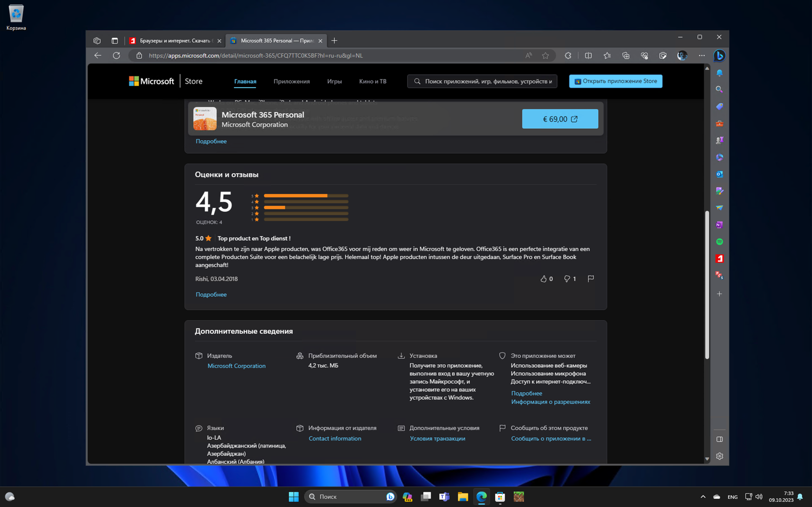Open the split screen view
This screenshot has width=812, height=507.
[588, 55]
